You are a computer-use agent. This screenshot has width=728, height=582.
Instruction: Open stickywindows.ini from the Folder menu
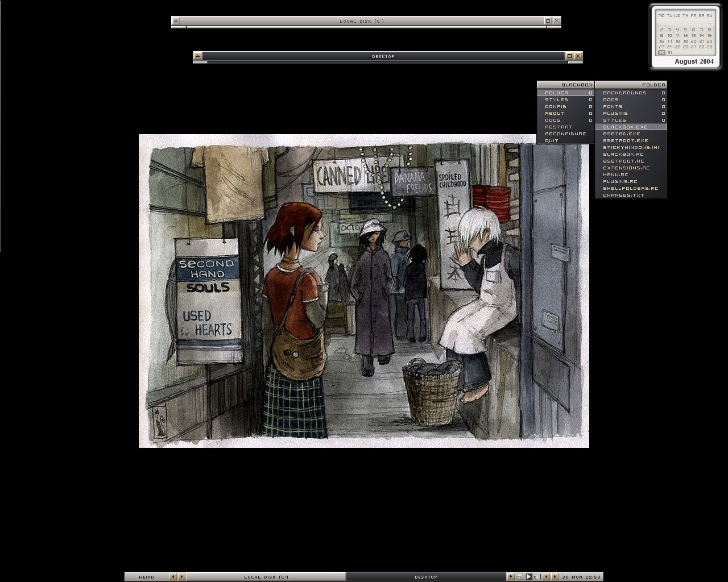pos(631,147)
